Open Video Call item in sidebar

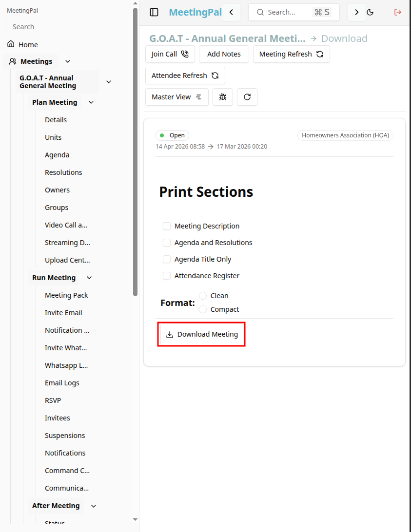click(x=66, y=225)
